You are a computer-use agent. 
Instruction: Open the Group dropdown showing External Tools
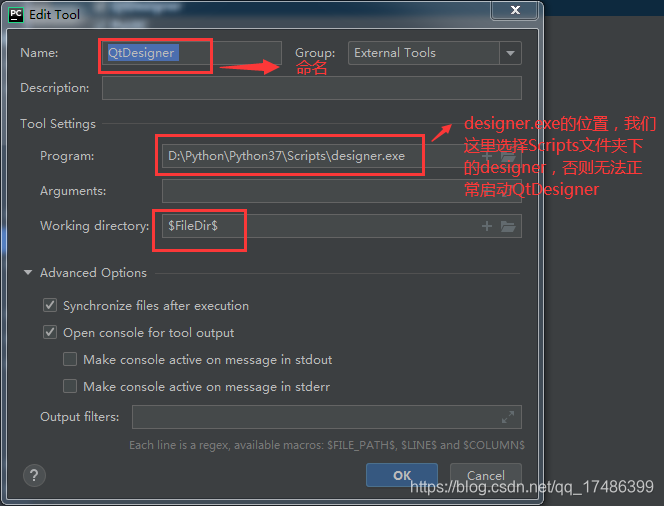pyautogui.click(x=434, y=53)
